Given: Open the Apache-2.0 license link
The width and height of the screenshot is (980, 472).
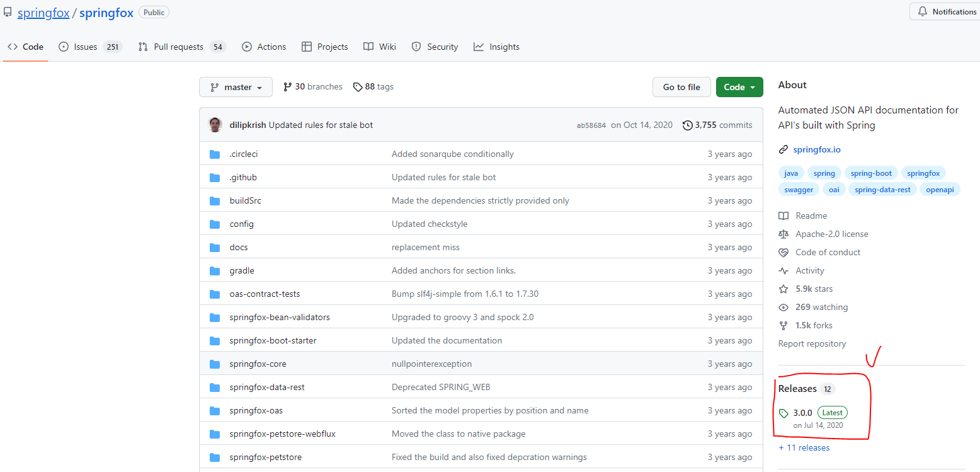Looking at the screenshot, I should (832, 234).
